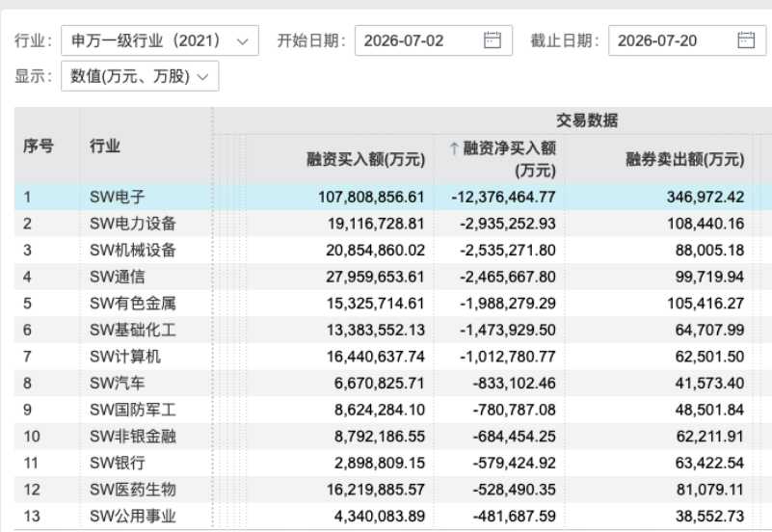Click the value 8,792,186.55

380,436
